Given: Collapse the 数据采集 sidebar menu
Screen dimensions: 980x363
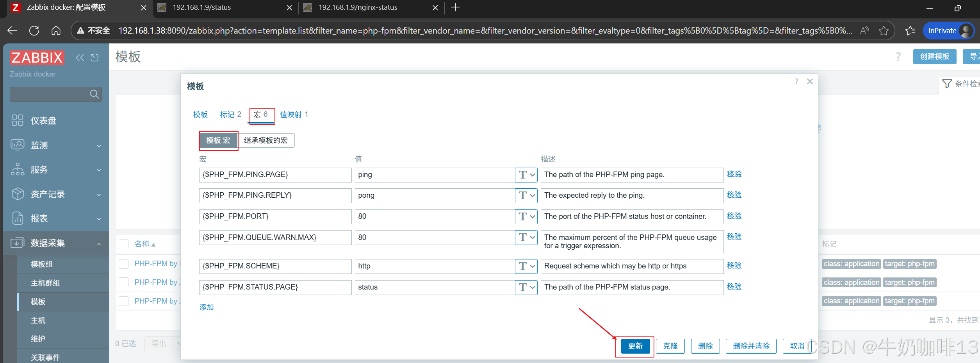Looking at the screenshot, I should pyautogui.click(x=56, y=243).
